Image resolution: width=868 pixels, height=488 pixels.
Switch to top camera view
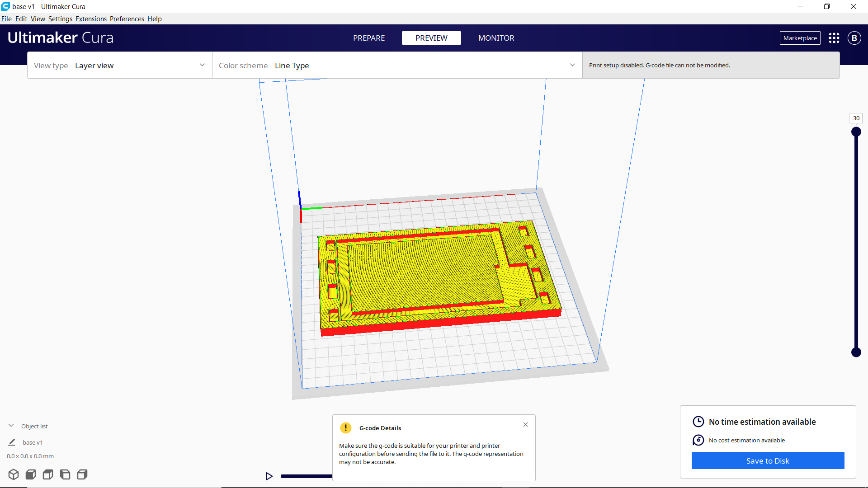[48, 474]
